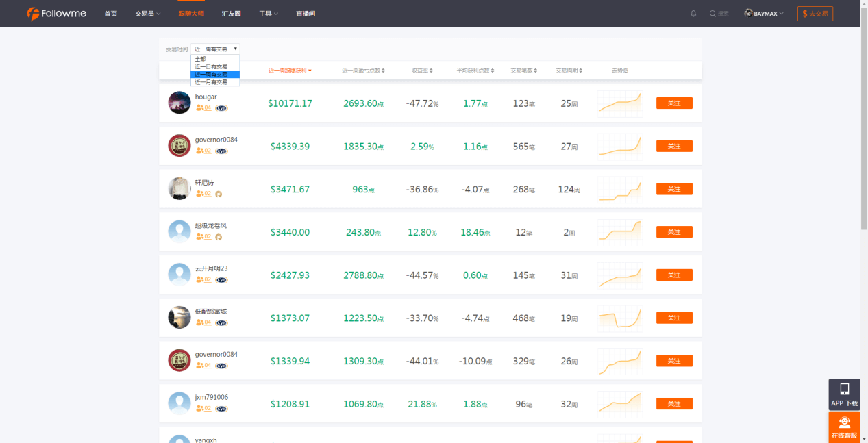
Task: Choose 近一月有交易 option
Action: [215, 81]
